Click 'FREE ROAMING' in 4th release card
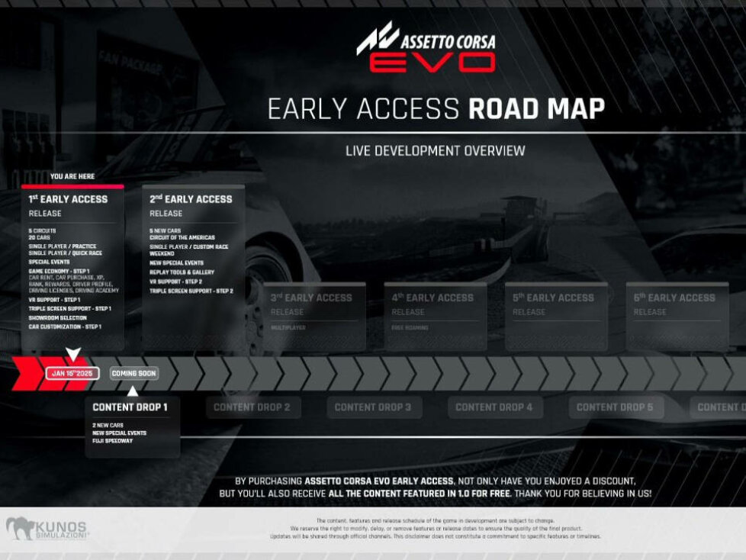Viewport: 746px width, 560px height. point(410,328)
